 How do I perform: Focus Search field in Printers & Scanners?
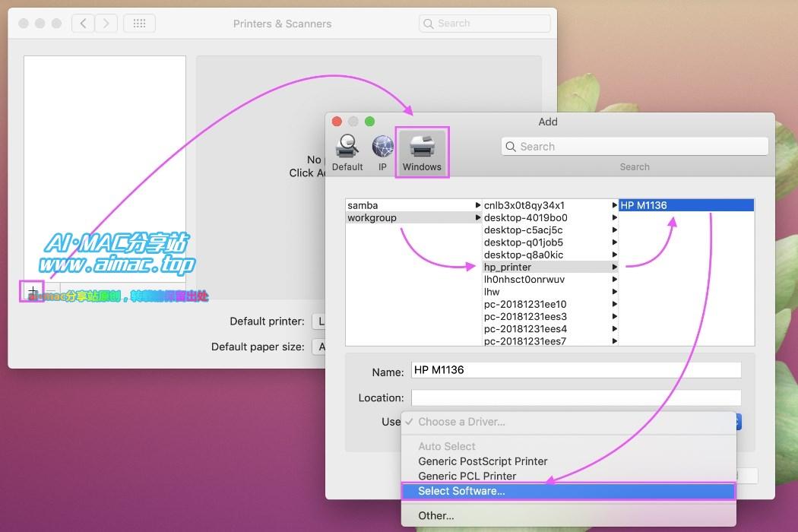(485, 24)
